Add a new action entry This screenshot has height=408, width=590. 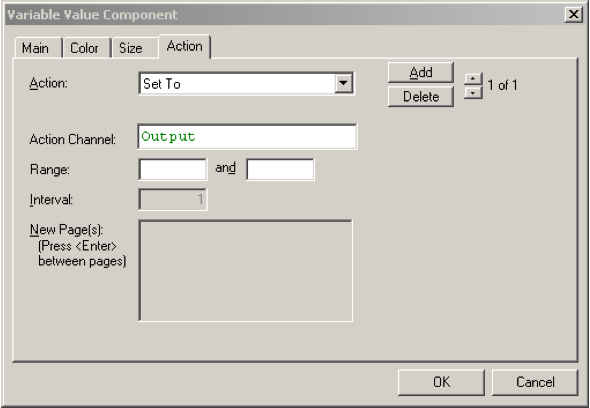[x=421, y=72]
